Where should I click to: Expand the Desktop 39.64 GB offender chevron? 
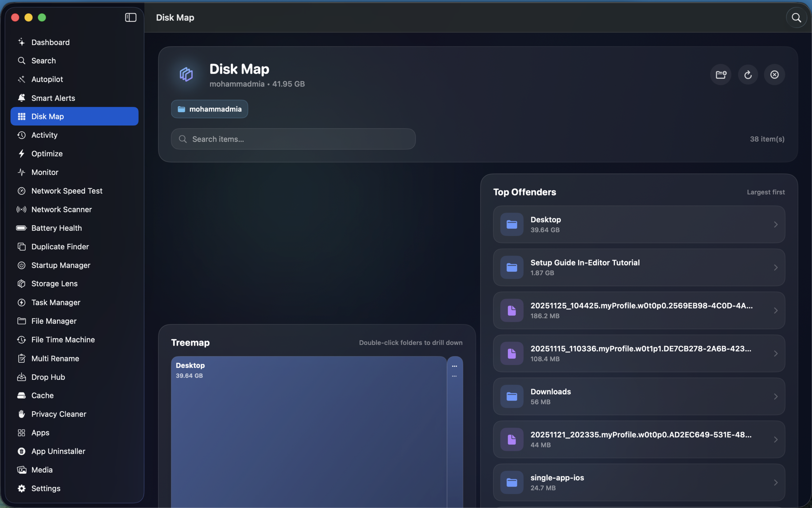point(776,224)
